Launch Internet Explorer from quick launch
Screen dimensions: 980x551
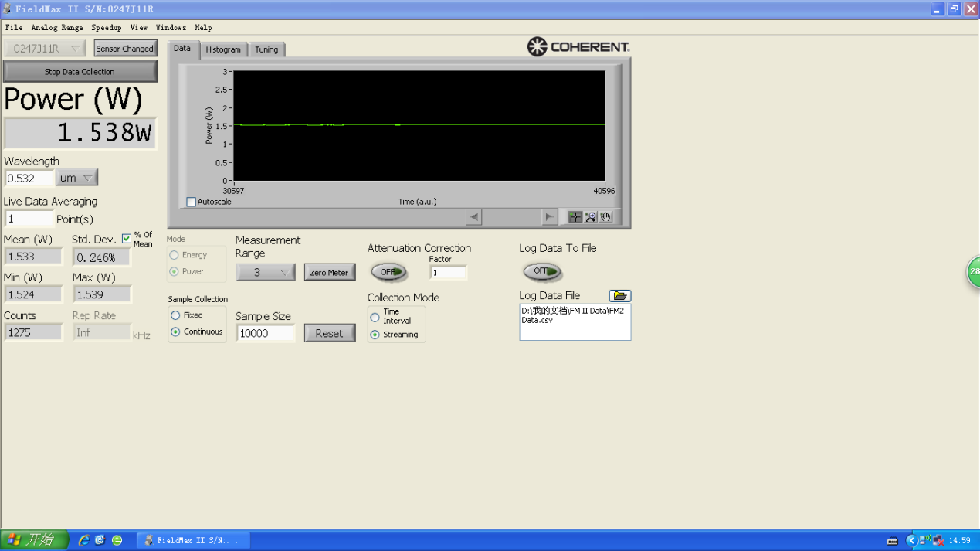83,540
